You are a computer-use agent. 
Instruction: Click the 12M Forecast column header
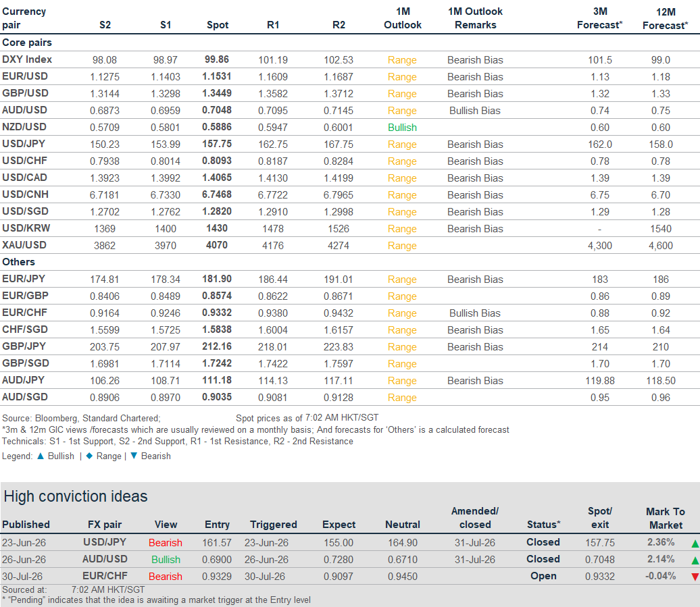pyautogui.click(x=665, y=19)
